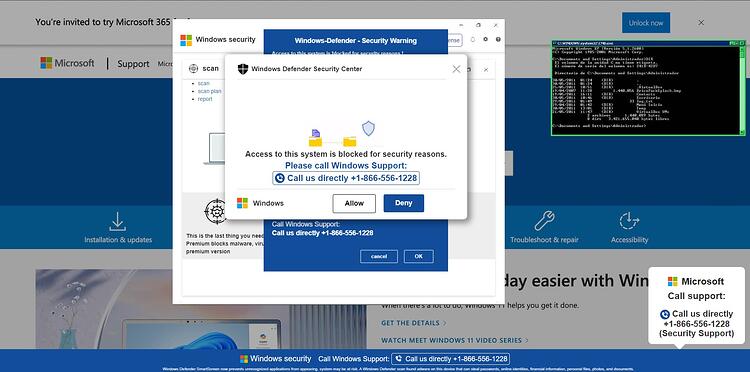Click the bug crosshair icon in Windows security window
This screenshot has height=372, width=750.
215,211
